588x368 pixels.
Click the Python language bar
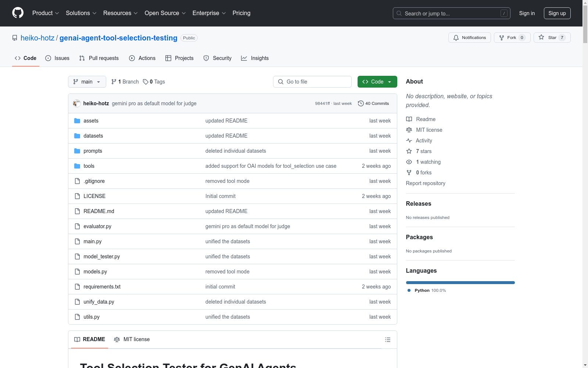(460, 283)
